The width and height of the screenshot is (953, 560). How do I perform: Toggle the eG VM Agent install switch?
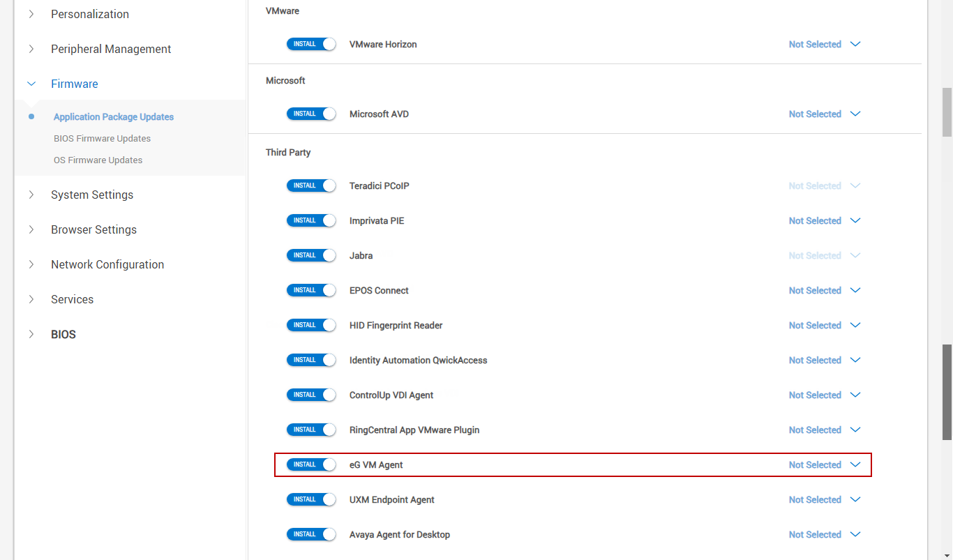311,464
